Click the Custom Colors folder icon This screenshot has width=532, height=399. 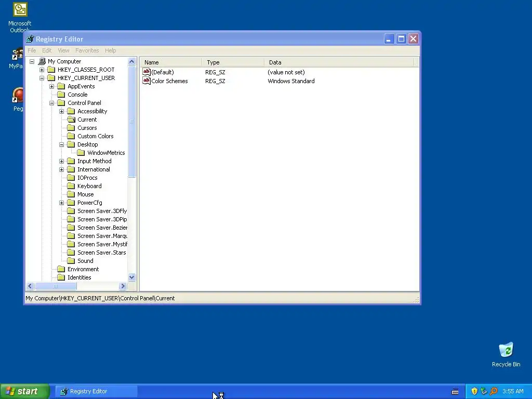coord(71,136)
